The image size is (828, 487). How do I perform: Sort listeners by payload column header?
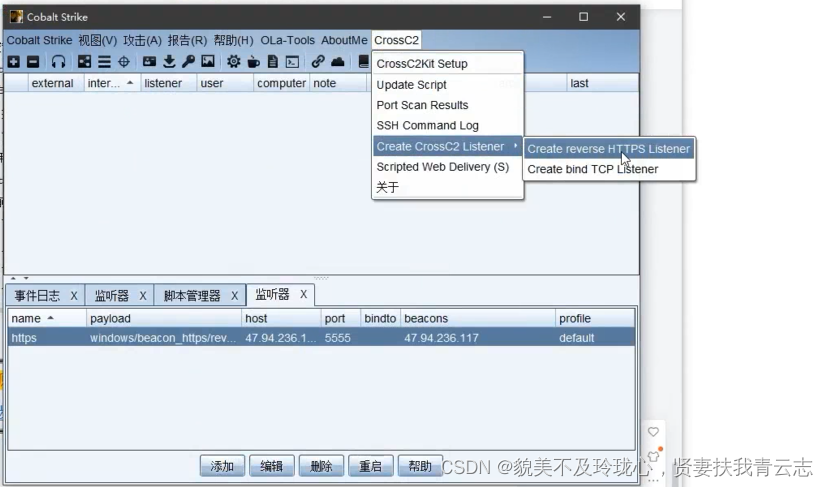click(x=164, y=319)
